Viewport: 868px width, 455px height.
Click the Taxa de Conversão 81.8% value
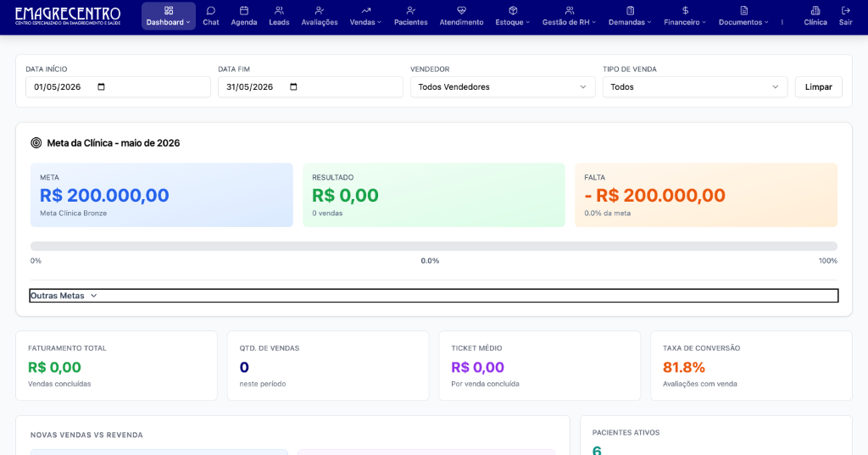(684, 368)
